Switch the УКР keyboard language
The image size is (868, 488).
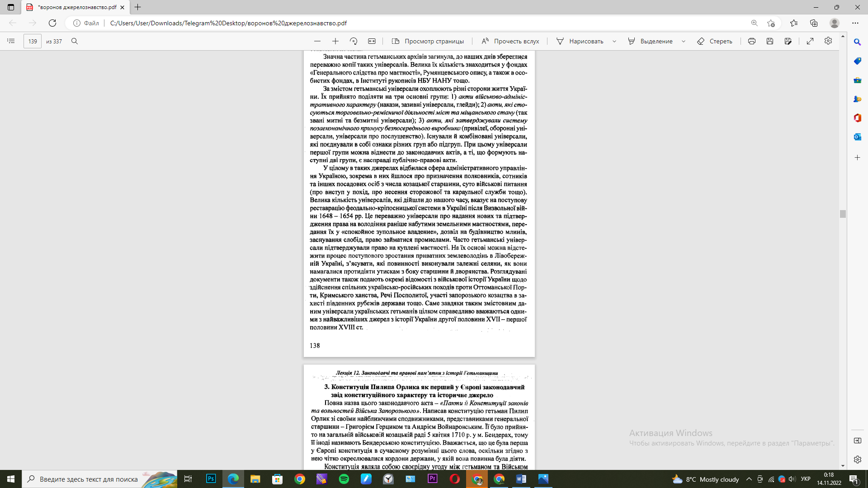(806, 479)
